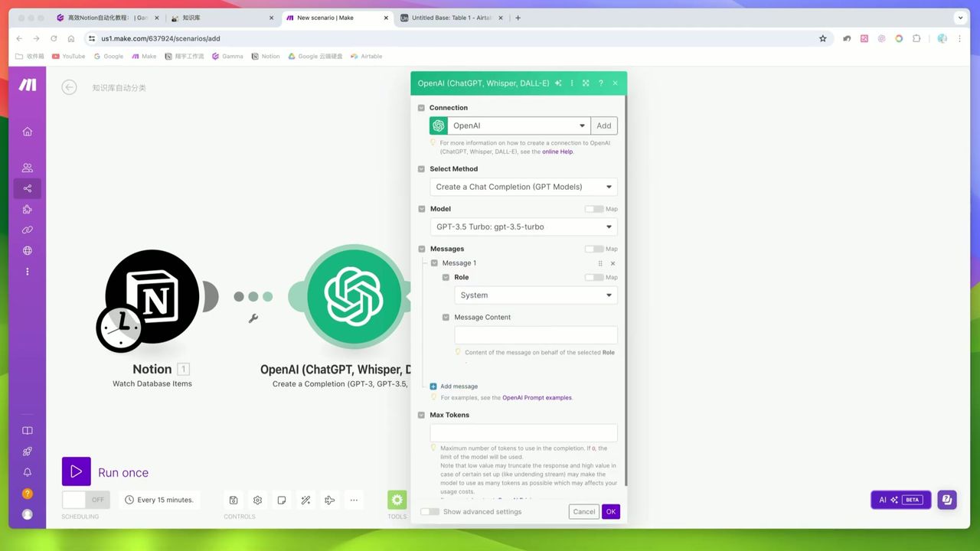This screenshot has width=980, height=551.
Task: Open the Role System dropdown
Action: [535, 295]
